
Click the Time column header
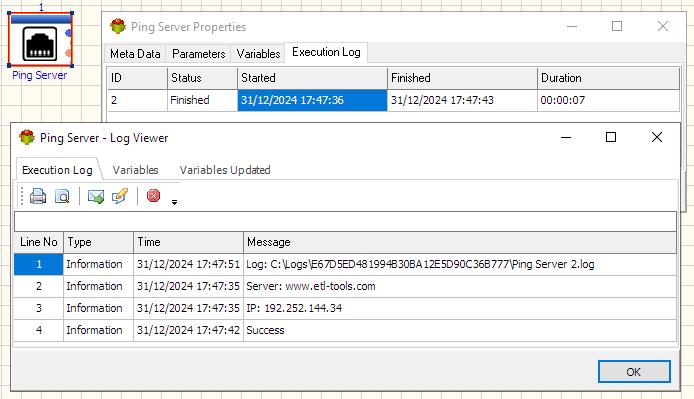(x=188, y=242)
